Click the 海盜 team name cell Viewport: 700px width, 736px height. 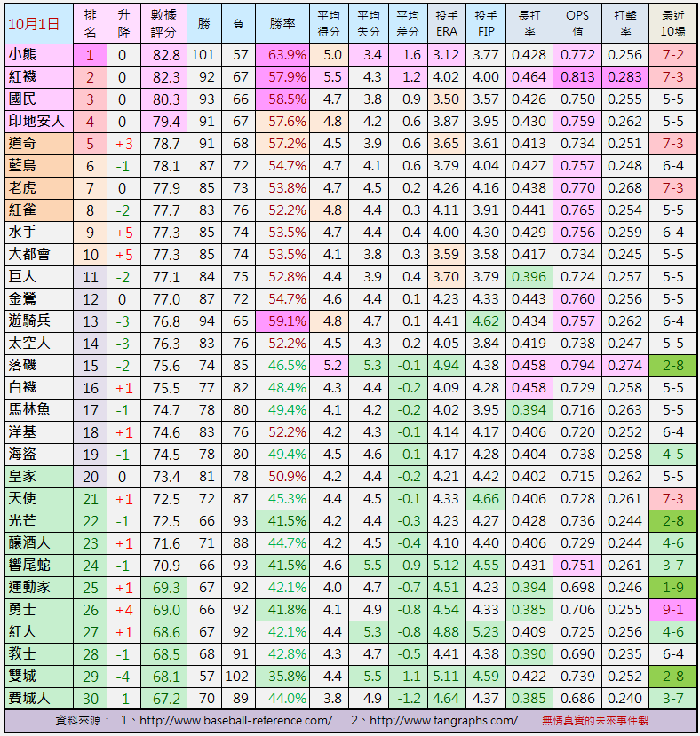click(39, 455)
